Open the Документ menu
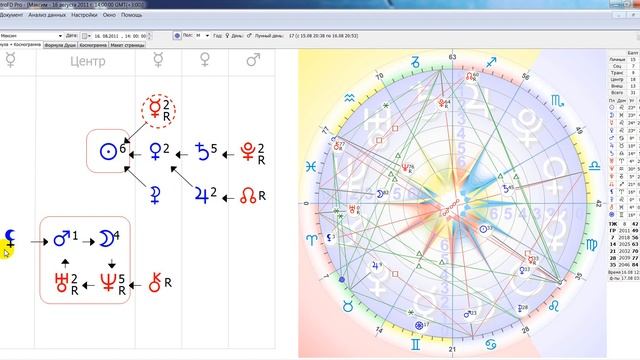This screenshot has width=640, height=360. coord(11,15)
